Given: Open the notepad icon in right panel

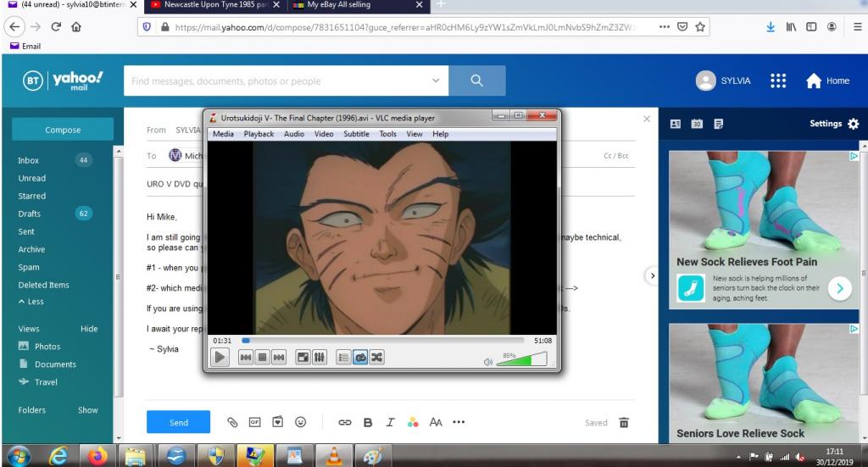Looking at the screenshot, I should 719,124.
